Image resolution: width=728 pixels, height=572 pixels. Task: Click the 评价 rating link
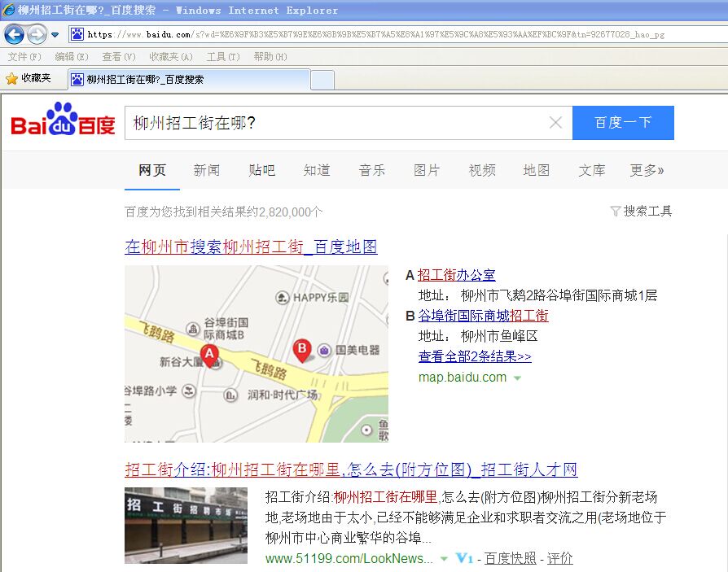click(x=560, y=558)
